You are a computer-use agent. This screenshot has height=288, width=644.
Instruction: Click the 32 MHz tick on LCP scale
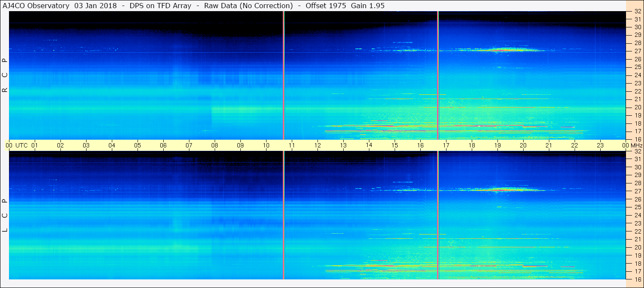pyautogui.click(x=637, y=151)
